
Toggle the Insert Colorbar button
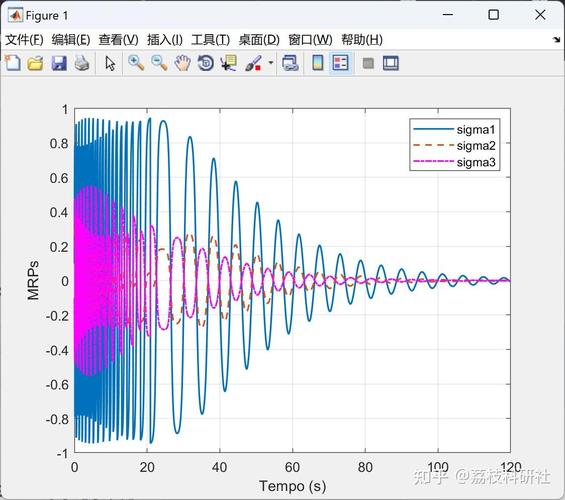tap(317, 63)
